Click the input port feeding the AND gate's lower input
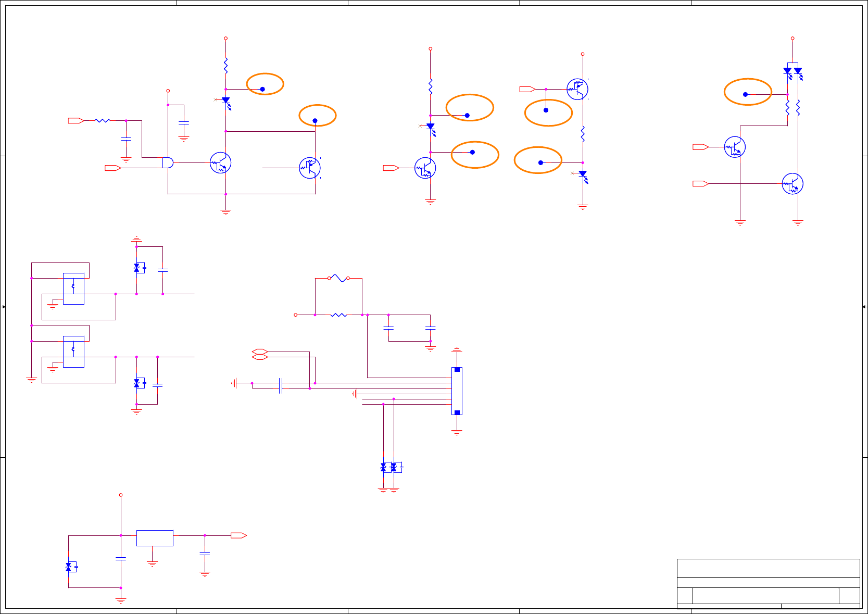The height and width of the screenshot is (614, 868). pos(113,168)
